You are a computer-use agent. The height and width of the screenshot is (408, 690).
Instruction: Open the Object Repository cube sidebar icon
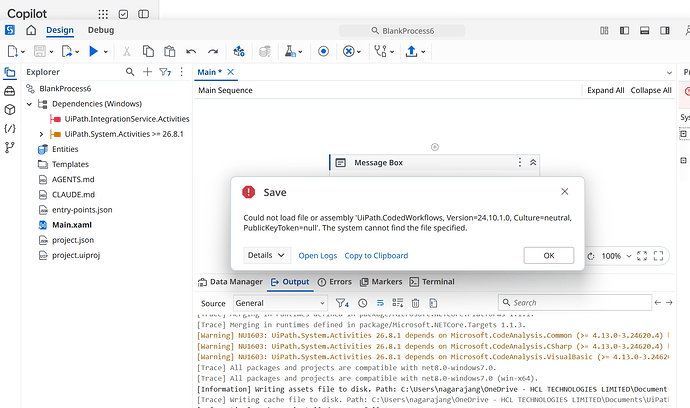tap(10, 110)
